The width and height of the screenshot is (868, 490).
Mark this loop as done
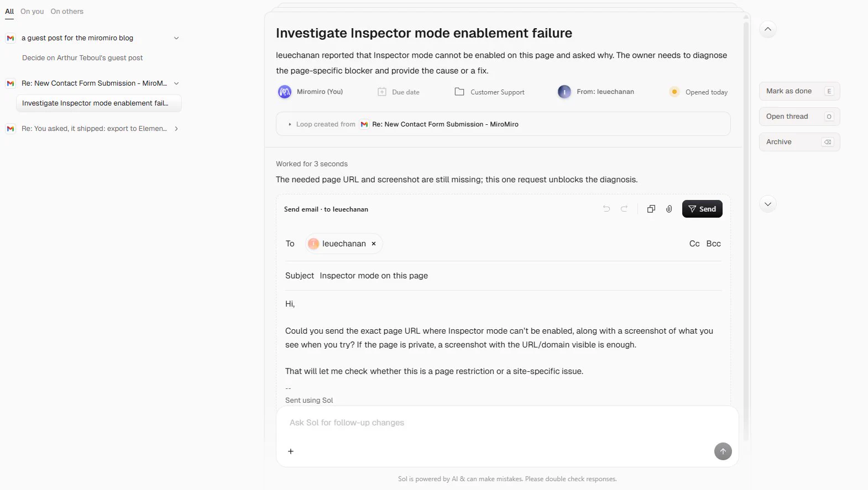click(x=799, y=91)
